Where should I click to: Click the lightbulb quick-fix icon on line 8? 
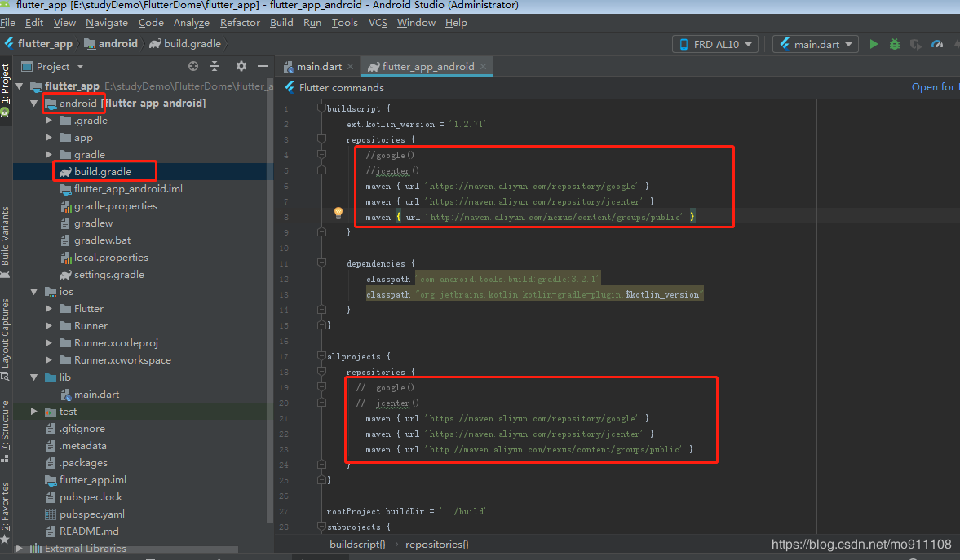pyautogui.click(x=338, y=213)
